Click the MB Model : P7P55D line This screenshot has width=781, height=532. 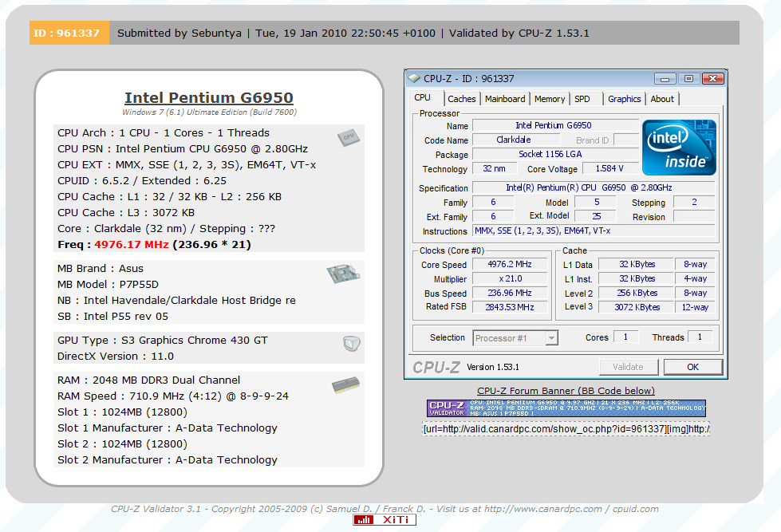point(108,285)
